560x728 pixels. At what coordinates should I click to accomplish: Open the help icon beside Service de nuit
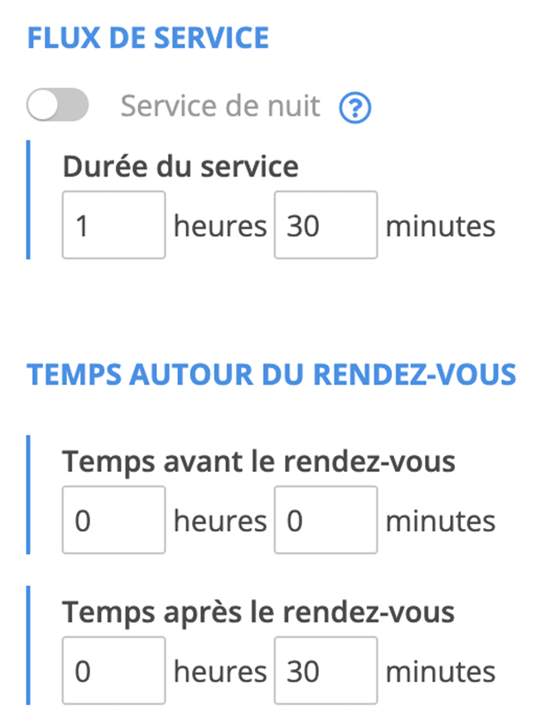(355, 108)
